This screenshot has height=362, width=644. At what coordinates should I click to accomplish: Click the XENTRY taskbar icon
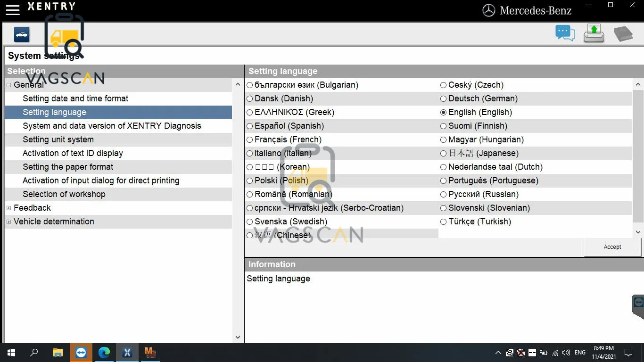(x=127, y=353)
